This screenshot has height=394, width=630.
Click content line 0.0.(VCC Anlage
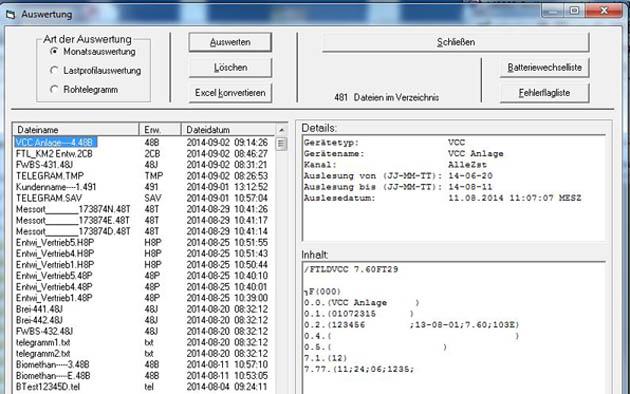[x=362, y=303]
